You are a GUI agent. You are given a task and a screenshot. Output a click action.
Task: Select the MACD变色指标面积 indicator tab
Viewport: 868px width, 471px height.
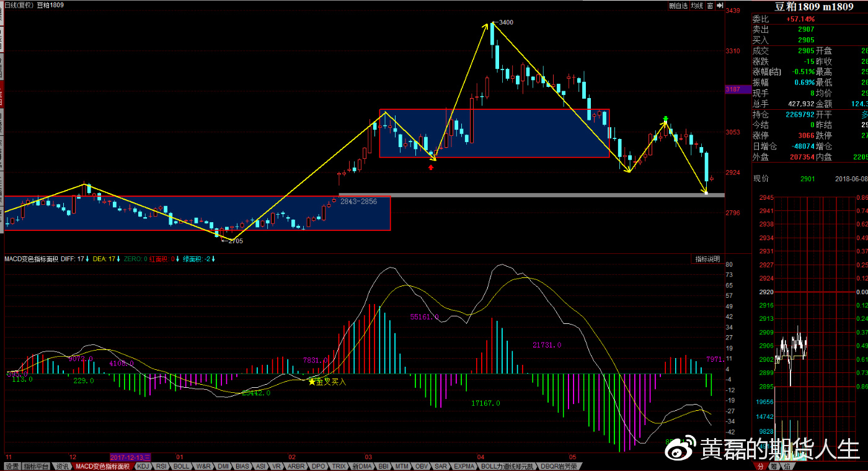tap(102, 465)
